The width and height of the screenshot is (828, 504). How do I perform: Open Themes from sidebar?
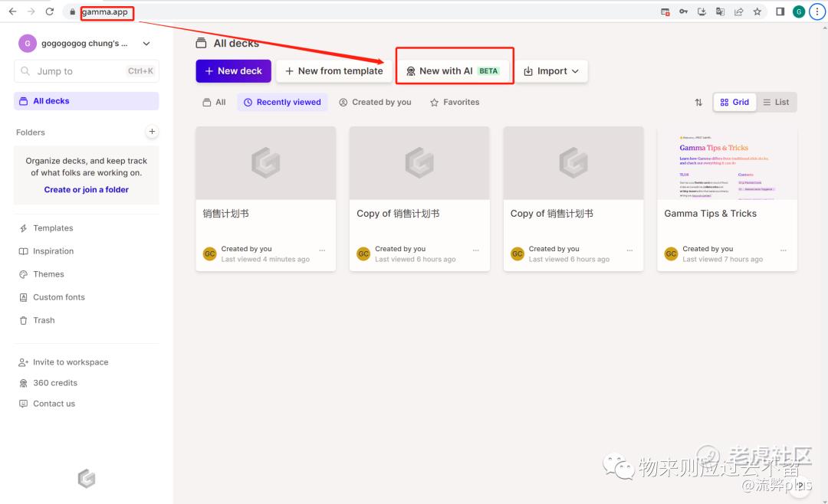tap(48, 274)
